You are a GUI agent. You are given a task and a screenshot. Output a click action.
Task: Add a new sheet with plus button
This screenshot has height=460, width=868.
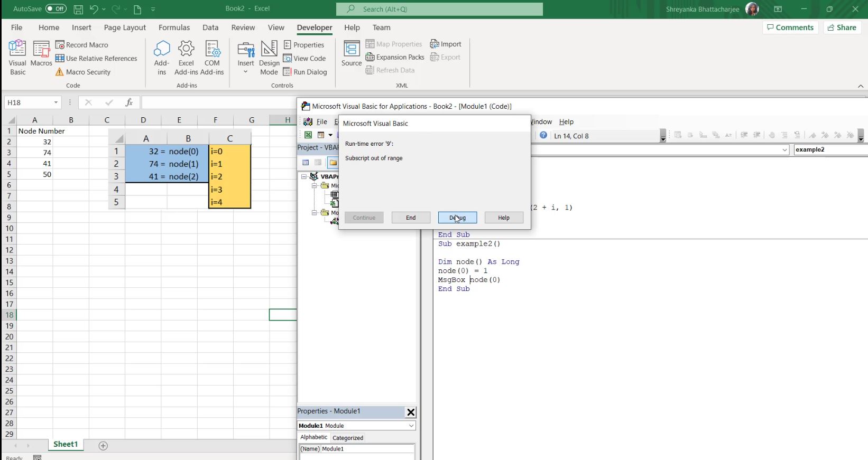(x=104, y=446)
